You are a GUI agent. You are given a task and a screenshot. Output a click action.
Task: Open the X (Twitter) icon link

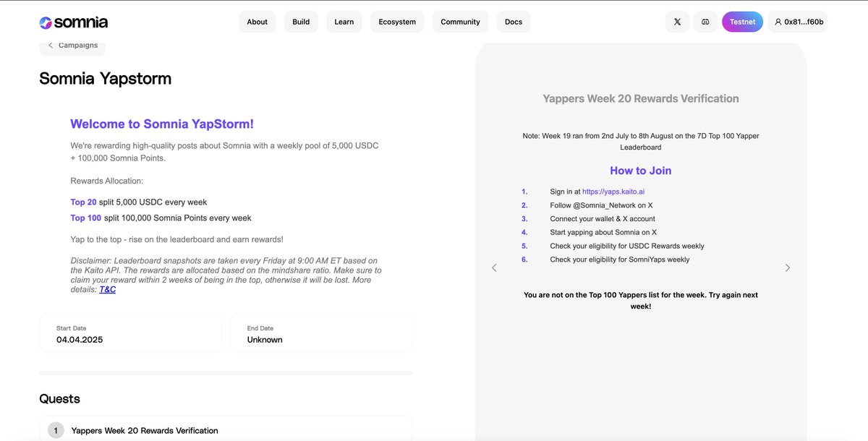coord(677,22)
